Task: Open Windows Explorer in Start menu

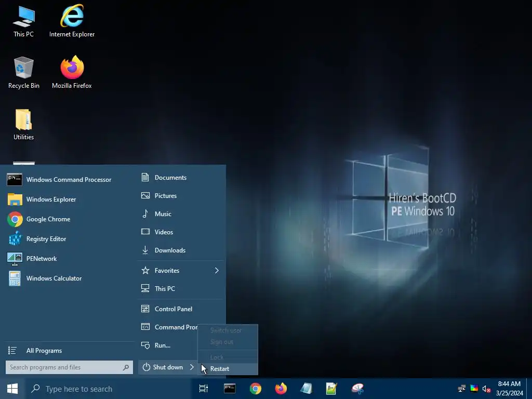Action: tap(69, 199)
